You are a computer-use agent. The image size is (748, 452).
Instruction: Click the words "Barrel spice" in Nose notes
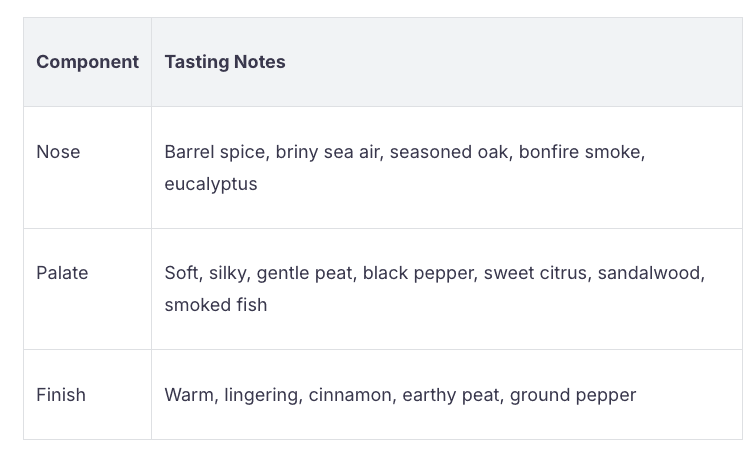pos(214,152)
